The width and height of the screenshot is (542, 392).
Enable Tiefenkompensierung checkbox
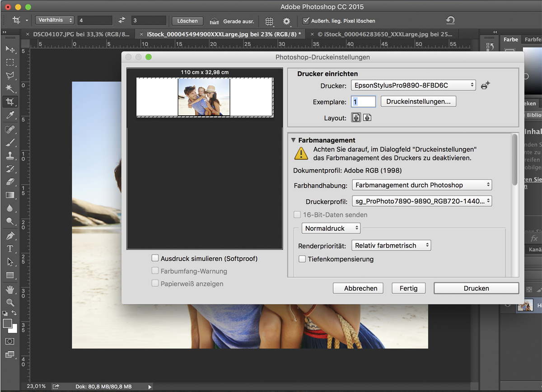[303, 259]
